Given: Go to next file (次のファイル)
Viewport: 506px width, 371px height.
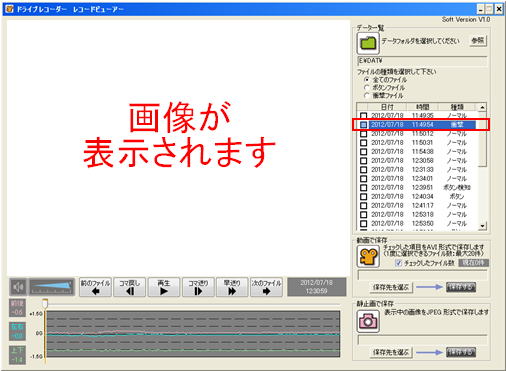Looking at the screenshot, I should (x=266, y=287).
